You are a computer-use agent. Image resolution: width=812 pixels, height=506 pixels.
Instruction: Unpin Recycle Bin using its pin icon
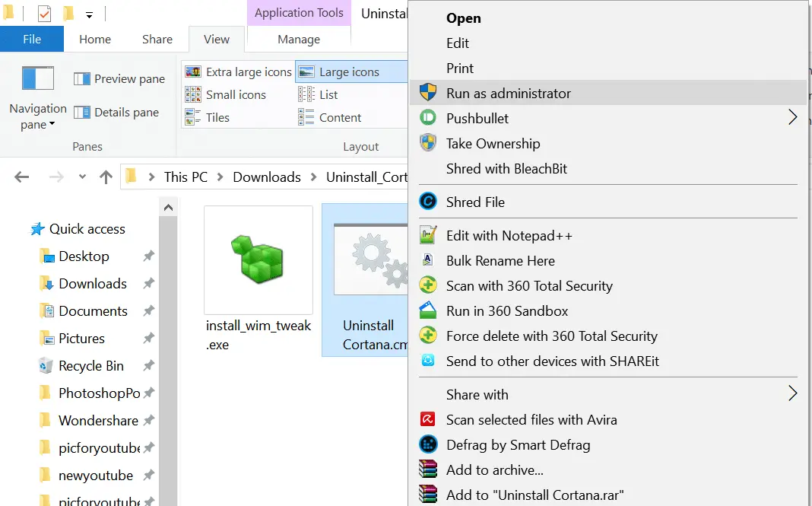(x=148, y=365)
